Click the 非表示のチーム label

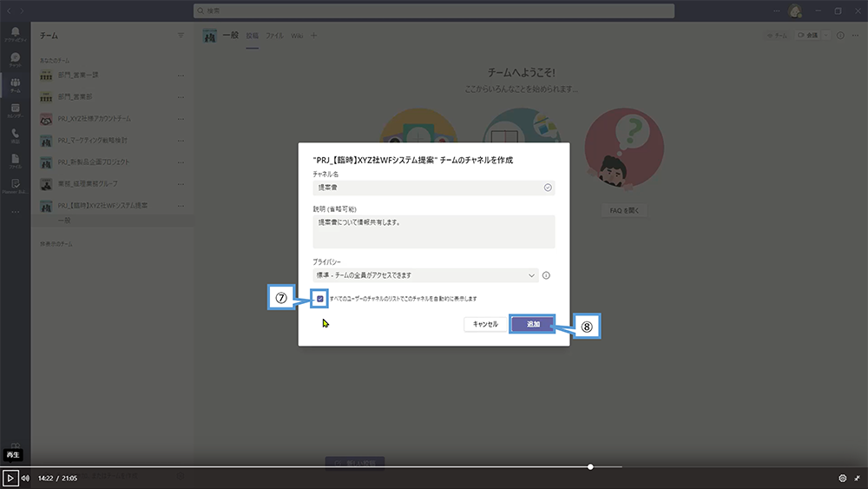(x=56, y=244)
